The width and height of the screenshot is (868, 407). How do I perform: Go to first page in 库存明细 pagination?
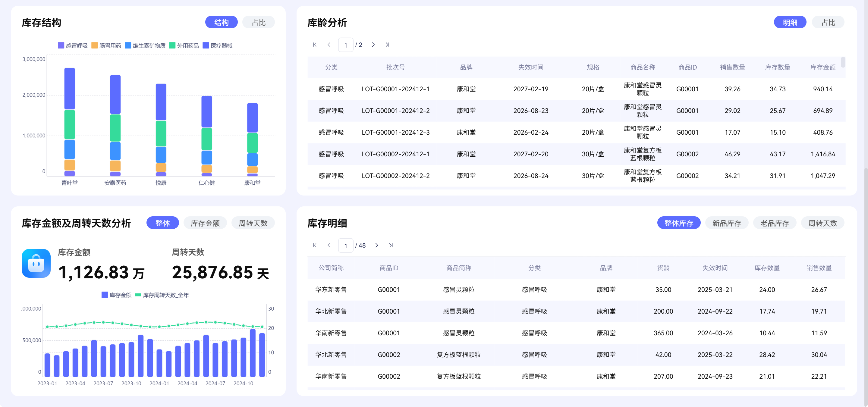tap(314, 245)
